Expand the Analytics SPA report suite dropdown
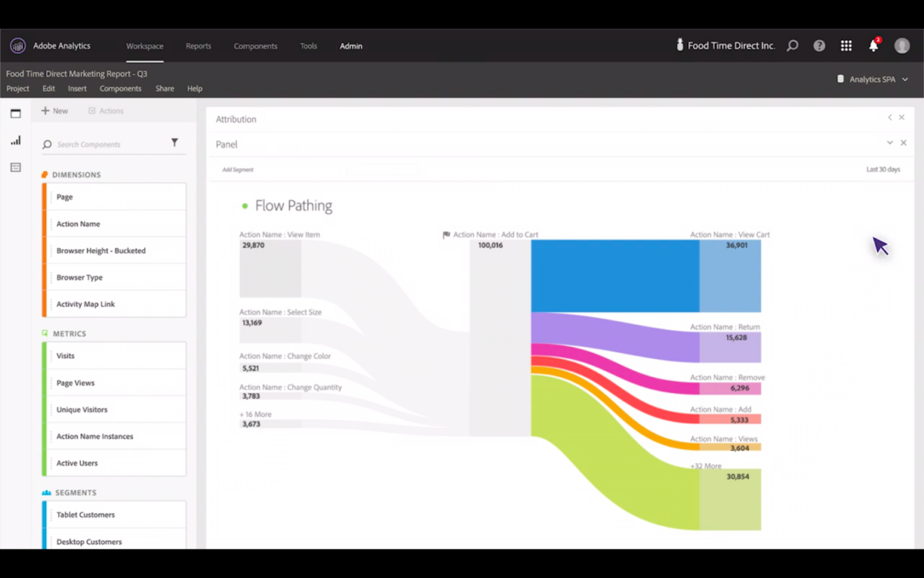The width and height of the screenshot is (924, 578). (x=873, y=79)
